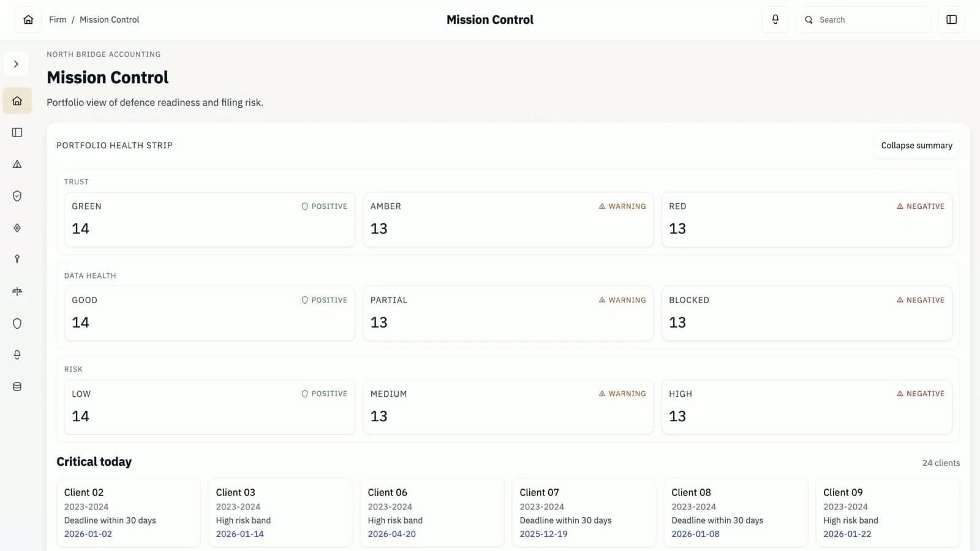Select the Data Health Blocked card

[x=806, y=313]
